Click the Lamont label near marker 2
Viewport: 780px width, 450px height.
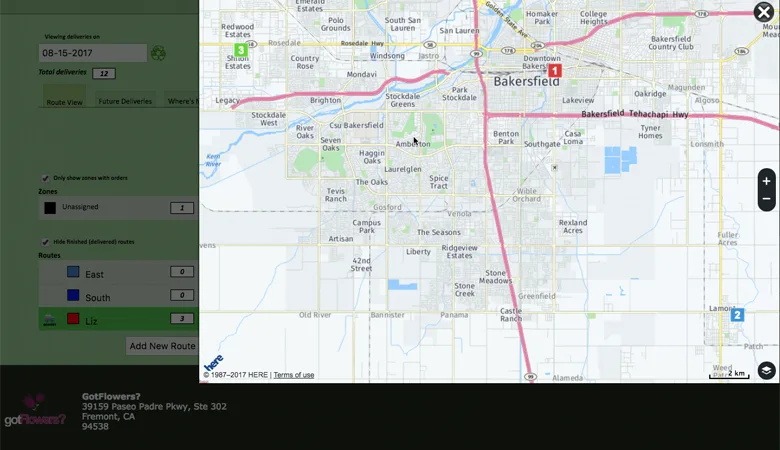721,308
